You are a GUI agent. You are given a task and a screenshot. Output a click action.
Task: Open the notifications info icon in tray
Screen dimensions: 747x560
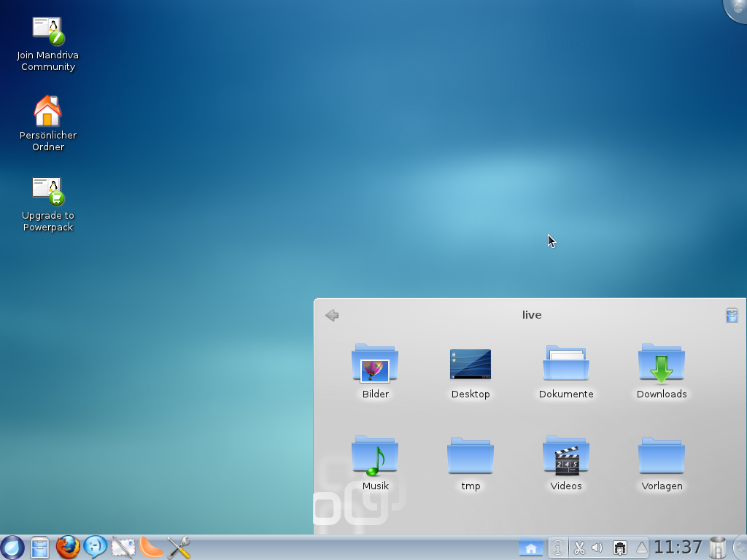(x=558, y=548)
